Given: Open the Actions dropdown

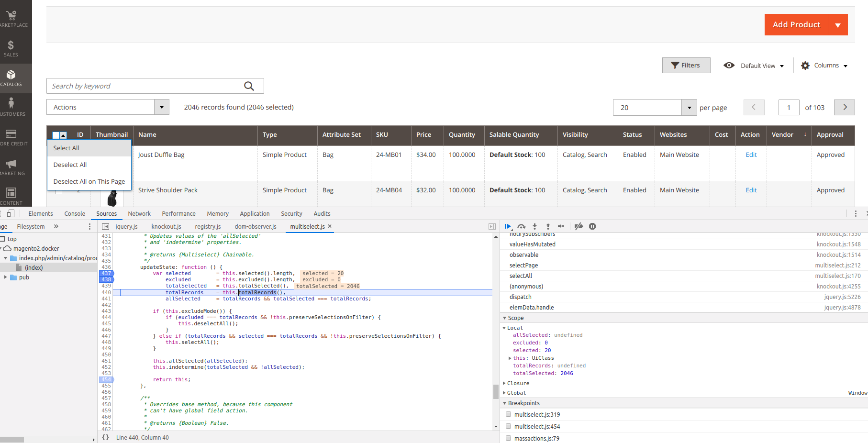Looking at the screenshot, I should (107, 107).
